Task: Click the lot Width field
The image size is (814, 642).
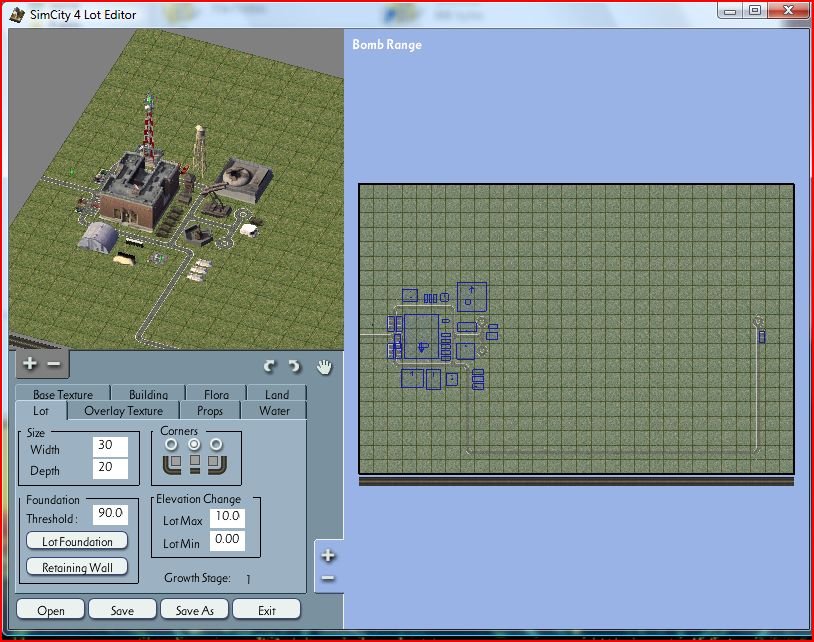Action: pos(111,446)
